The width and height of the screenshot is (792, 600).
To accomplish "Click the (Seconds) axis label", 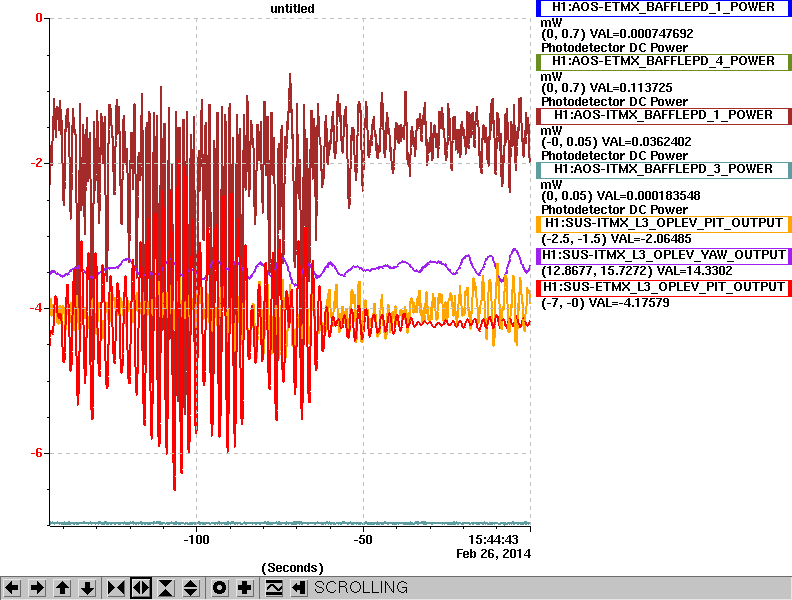I will pyautogui.click(x=292, y=568).
